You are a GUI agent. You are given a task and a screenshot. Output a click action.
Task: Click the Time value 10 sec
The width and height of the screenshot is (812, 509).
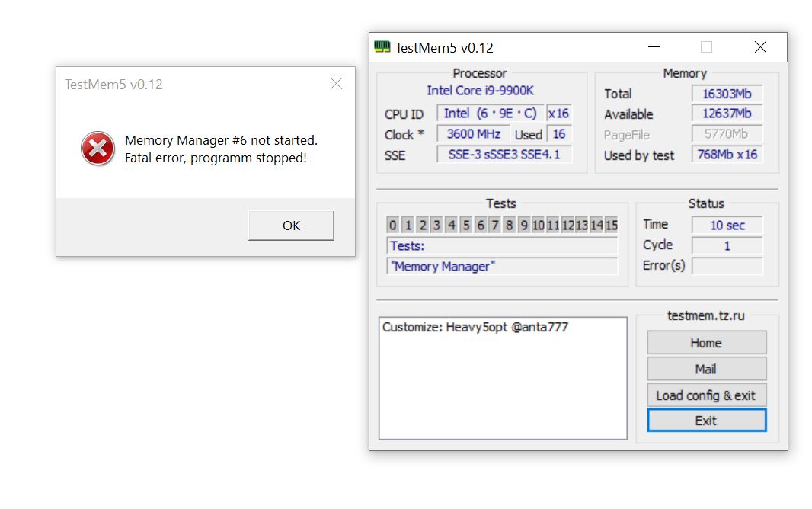727,226
